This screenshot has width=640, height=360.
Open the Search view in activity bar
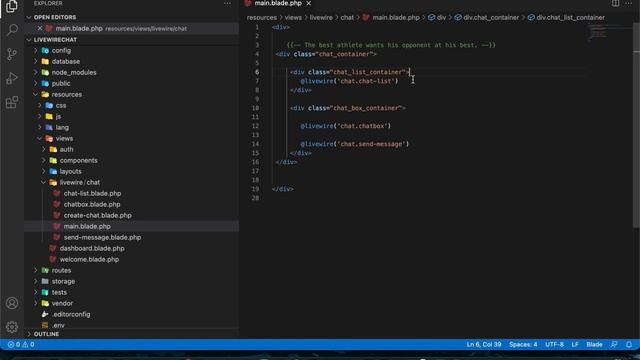[12, 30]
